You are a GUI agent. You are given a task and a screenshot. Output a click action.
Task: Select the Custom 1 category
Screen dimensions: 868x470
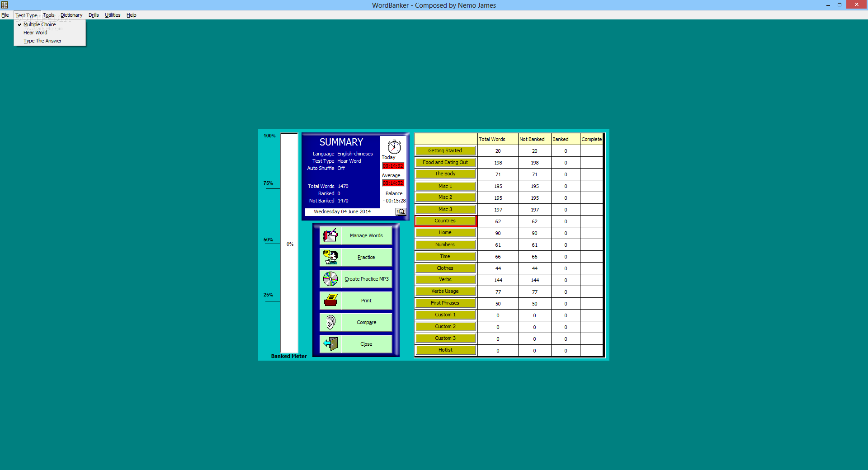[x=445, y=315]
